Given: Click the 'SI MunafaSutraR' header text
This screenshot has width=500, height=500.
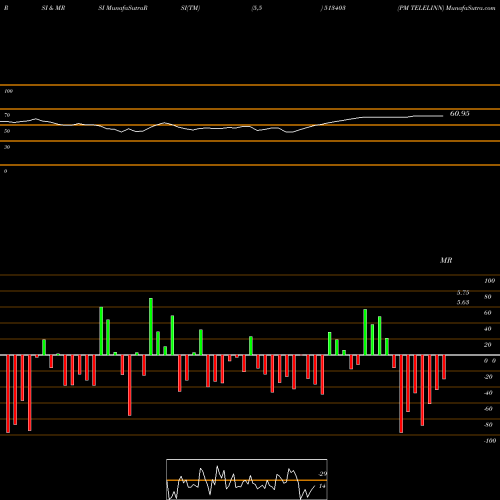Looking at the screenshot, I should click(x=123, y=8).
